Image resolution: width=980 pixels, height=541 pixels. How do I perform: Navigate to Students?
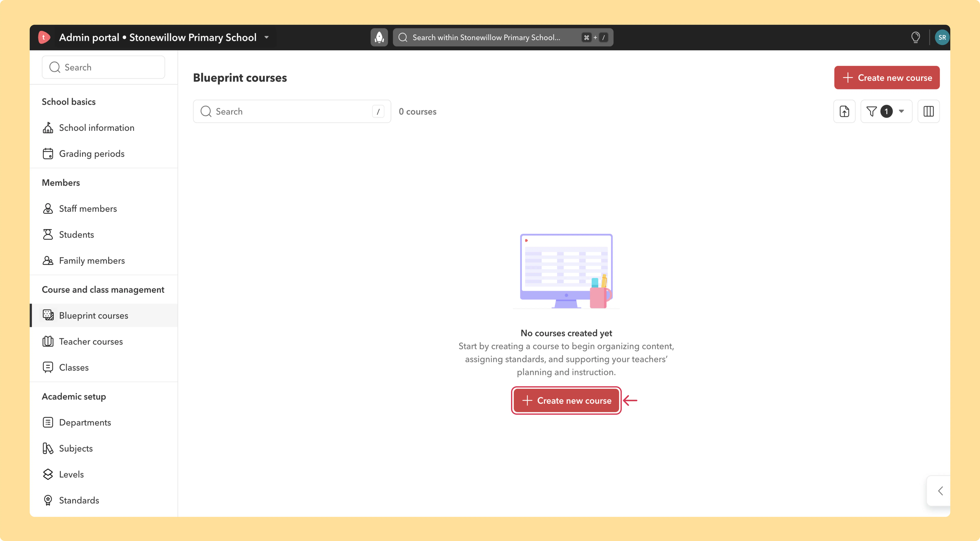click(103, 235)
